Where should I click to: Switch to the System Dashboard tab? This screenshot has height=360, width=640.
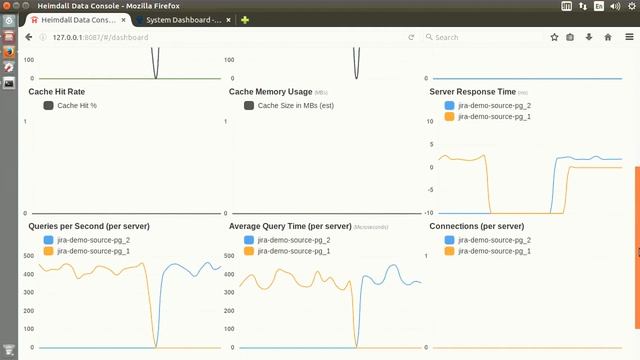[184, 20]
